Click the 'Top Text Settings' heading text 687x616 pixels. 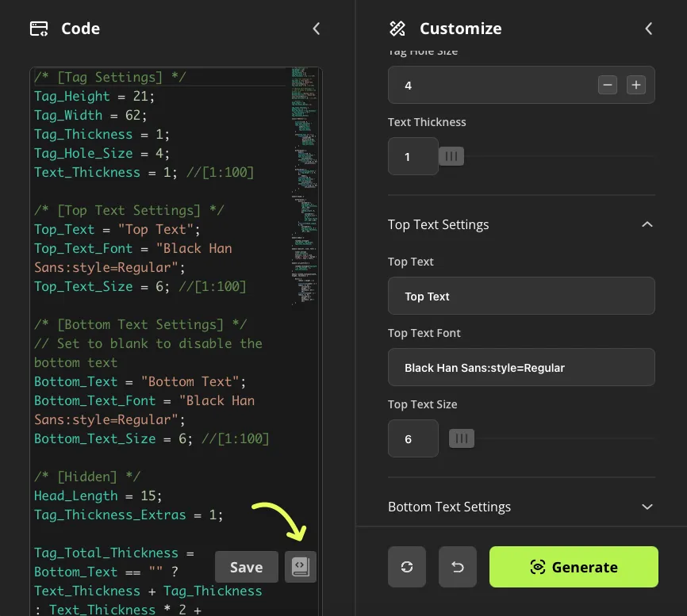coord(438,224)
